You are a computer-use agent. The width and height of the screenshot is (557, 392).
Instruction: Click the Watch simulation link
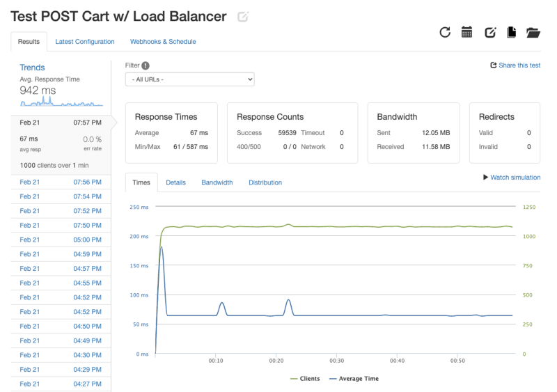point(515,177)
